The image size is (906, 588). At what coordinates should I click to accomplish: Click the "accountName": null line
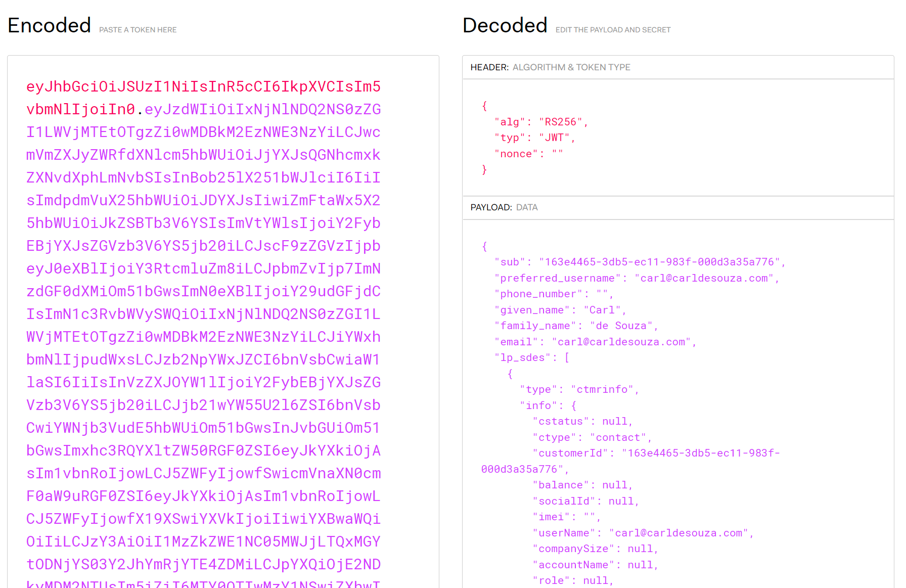596,565
